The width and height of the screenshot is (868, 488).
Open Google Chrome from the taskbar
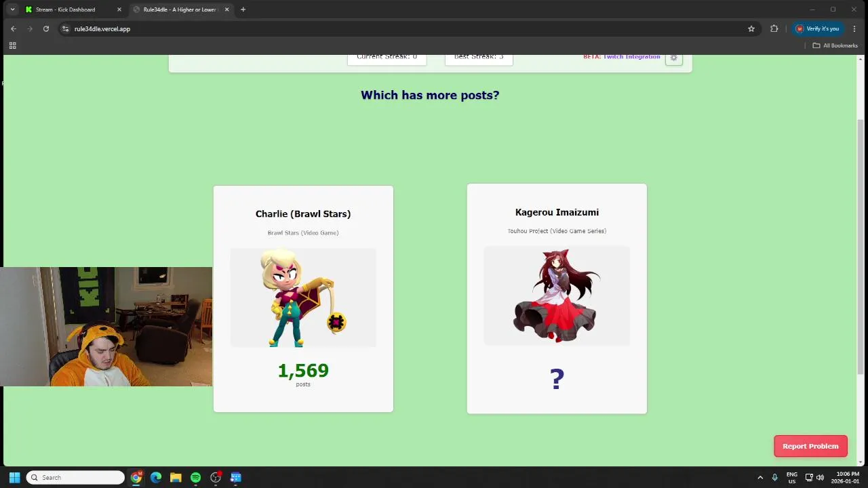coord(136,477)
